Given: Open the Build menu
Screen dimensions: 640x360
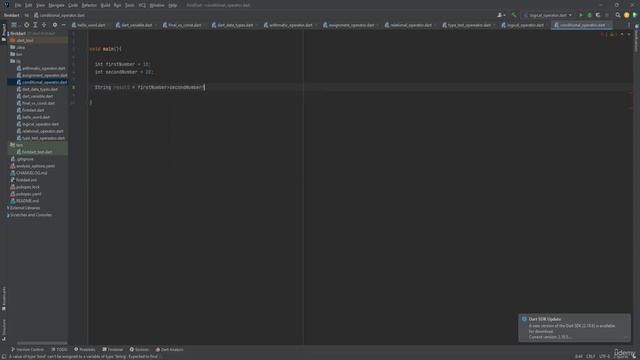Looking at the screenshot, I should click(105, 5).
